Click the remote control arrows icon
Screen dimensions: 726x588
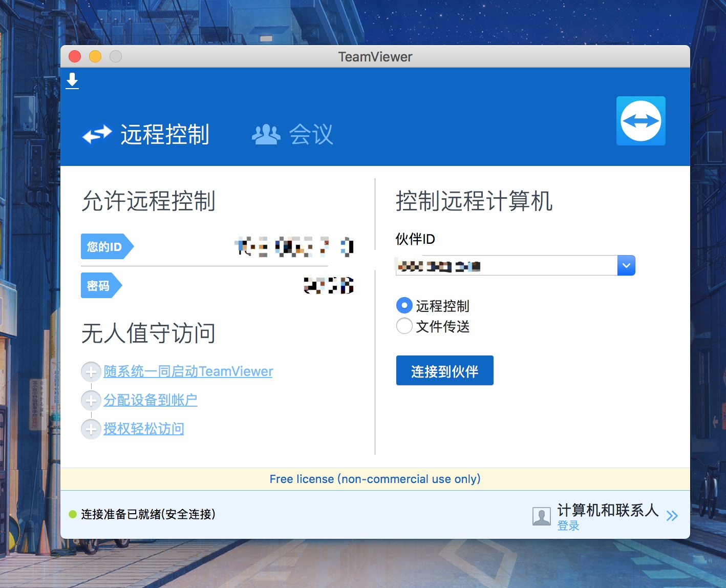click(x=97, y=135)
